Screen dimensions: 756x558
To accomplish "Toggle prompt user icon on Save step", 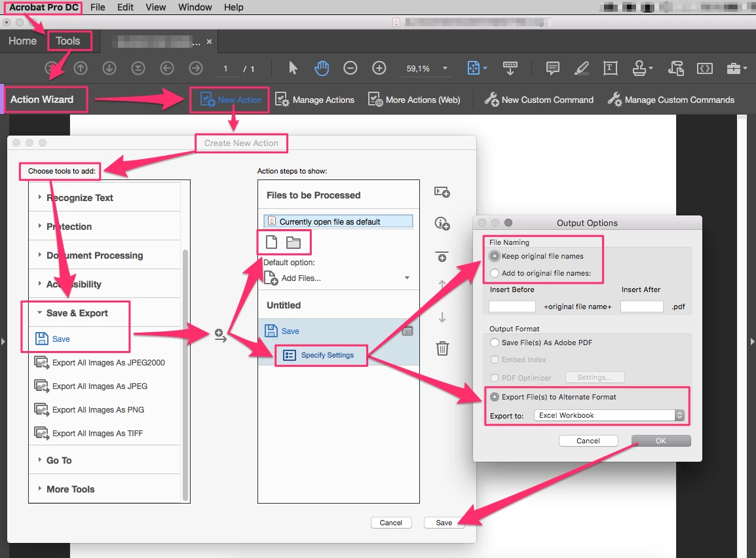I will (x=407, y=331).
